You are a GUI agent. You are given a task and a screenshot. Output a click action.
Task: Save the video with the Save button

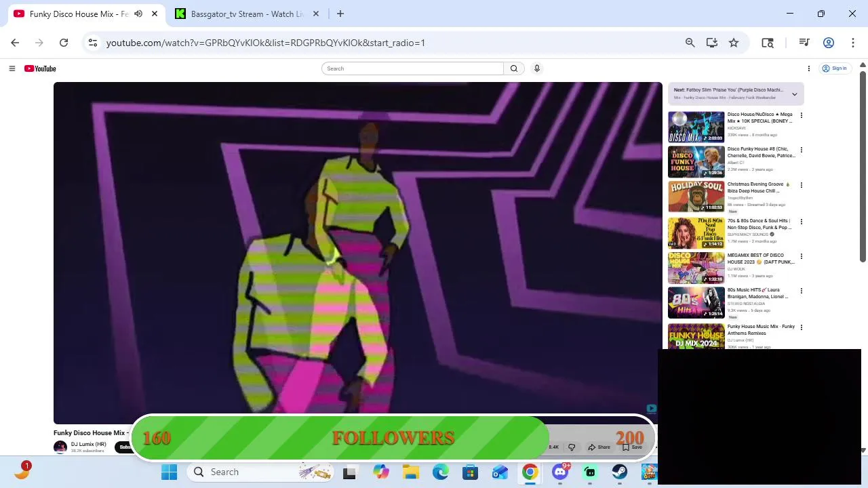pos(632,447)
